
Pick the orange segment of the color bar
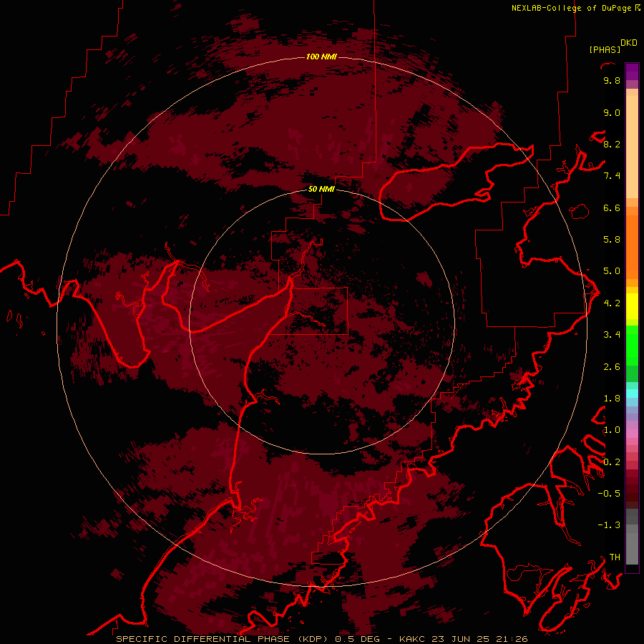632,248
